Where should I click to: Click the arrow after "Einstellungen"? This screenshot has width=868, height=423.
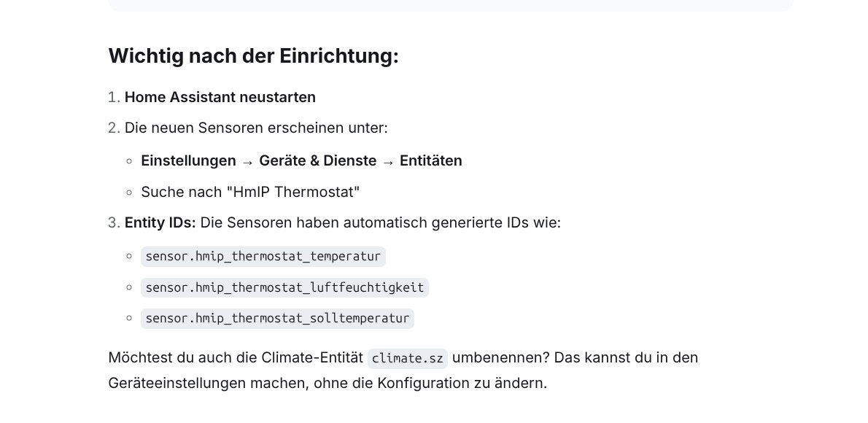247,161
